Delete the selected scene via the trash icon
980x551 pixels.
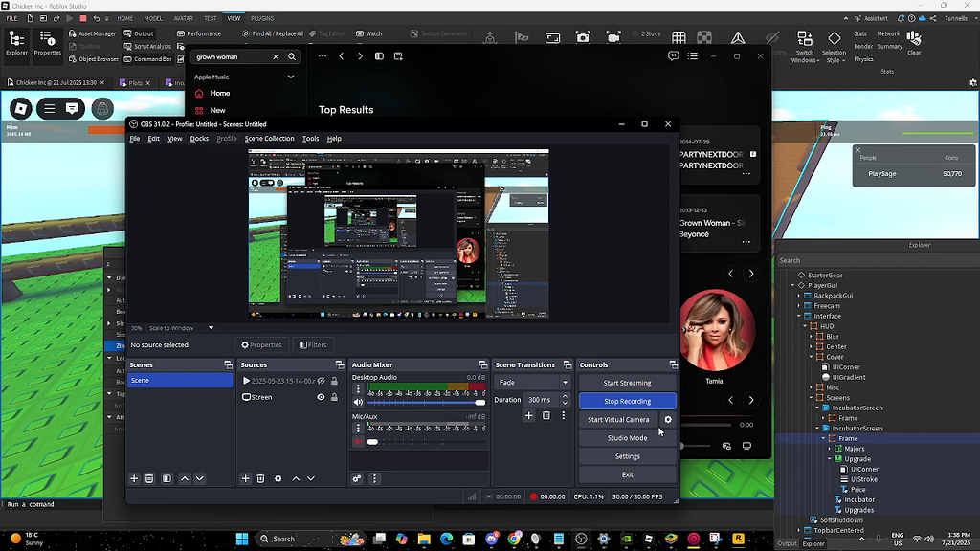[148, 479]
